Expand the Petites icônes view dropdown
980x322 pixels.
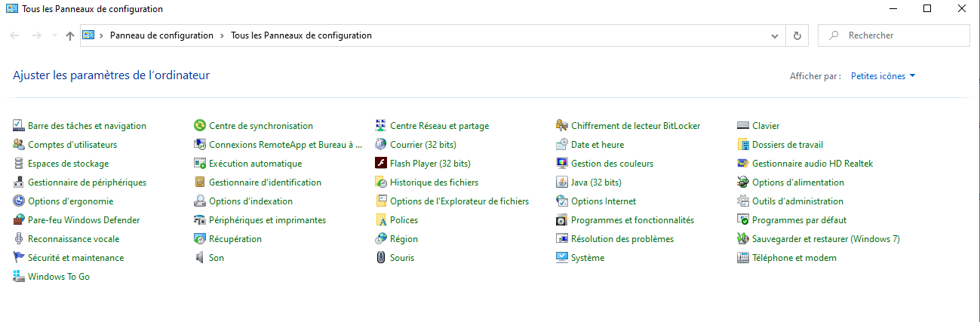883,76
